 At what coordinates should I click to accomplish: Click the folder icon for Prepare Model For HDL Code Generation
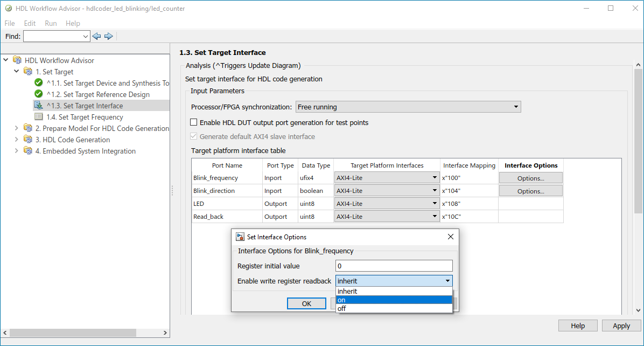[28, 128]
